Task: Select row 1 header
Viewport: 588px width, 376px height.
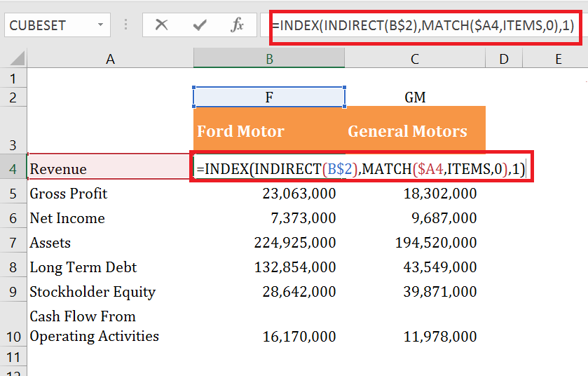Action: point(13,79)
